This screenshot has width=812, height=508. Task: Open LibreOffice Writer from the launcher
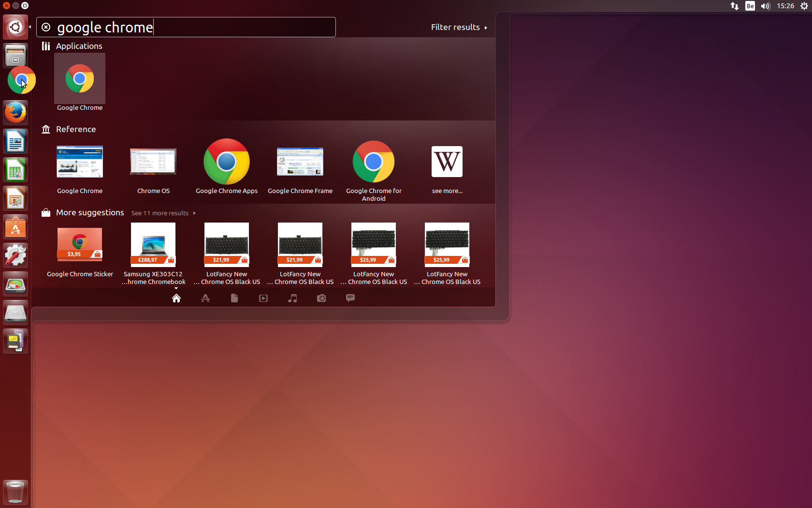(x=15, y=142)
